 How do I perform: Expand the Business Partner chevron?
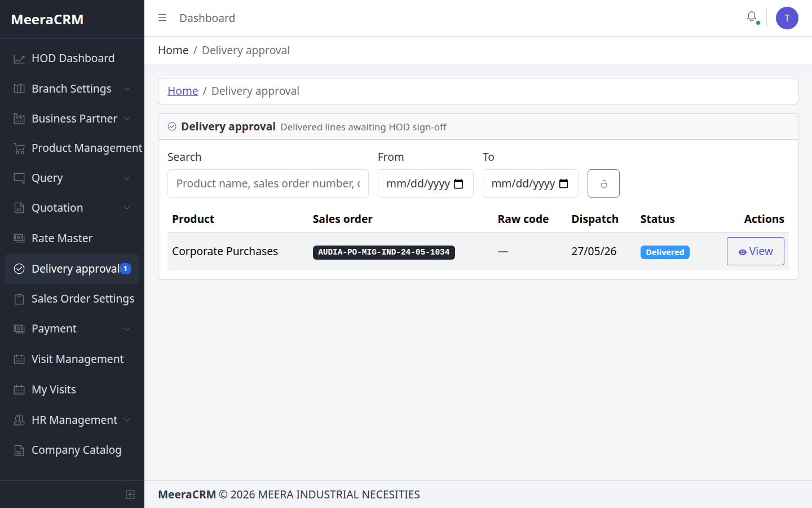tap(127, 119)
